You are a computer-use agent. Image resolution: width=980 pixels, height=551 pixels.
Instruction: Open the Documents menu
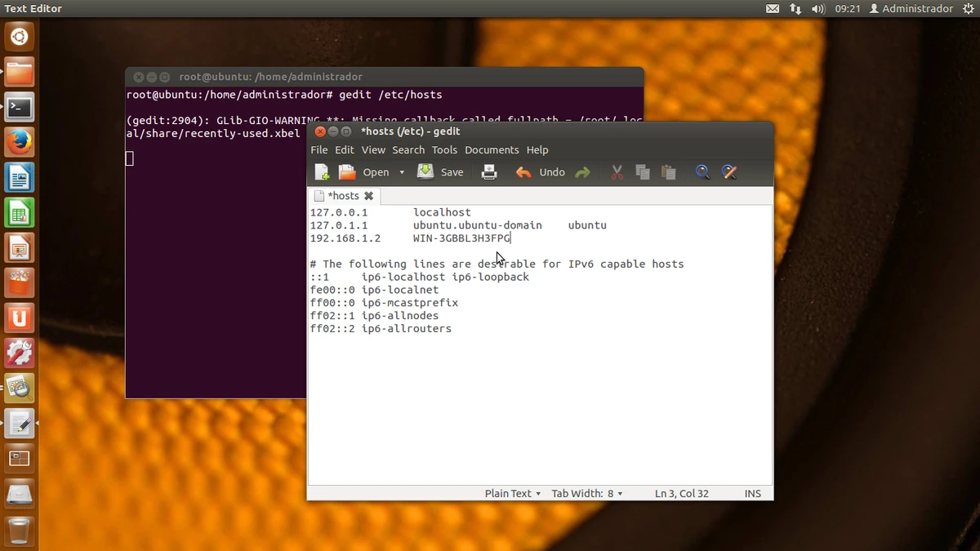tap(492, 149)
